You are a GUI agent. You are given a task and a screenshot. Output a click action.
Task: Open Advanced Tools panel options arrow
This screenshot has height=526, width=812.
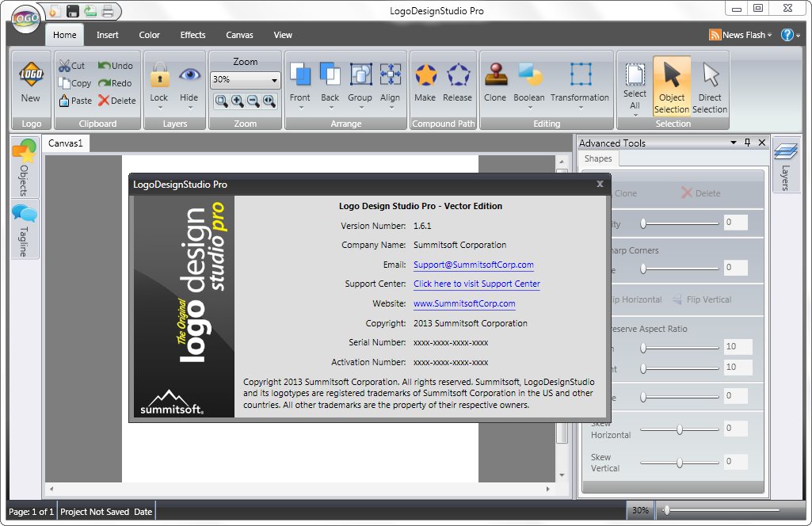pos(734,143)
